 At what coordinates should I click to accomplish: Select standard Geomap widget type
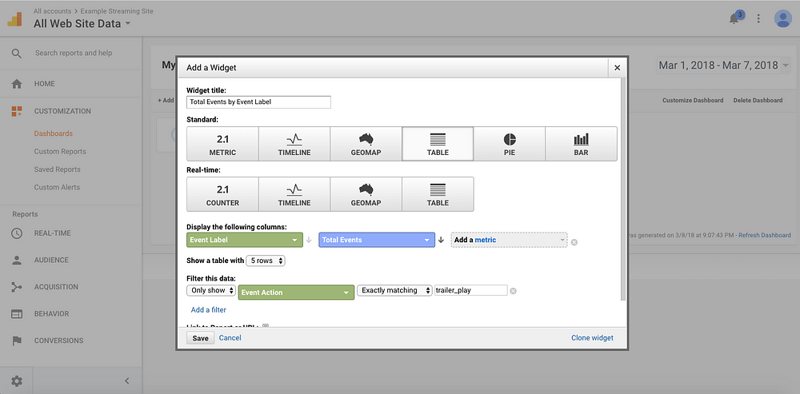366,144
